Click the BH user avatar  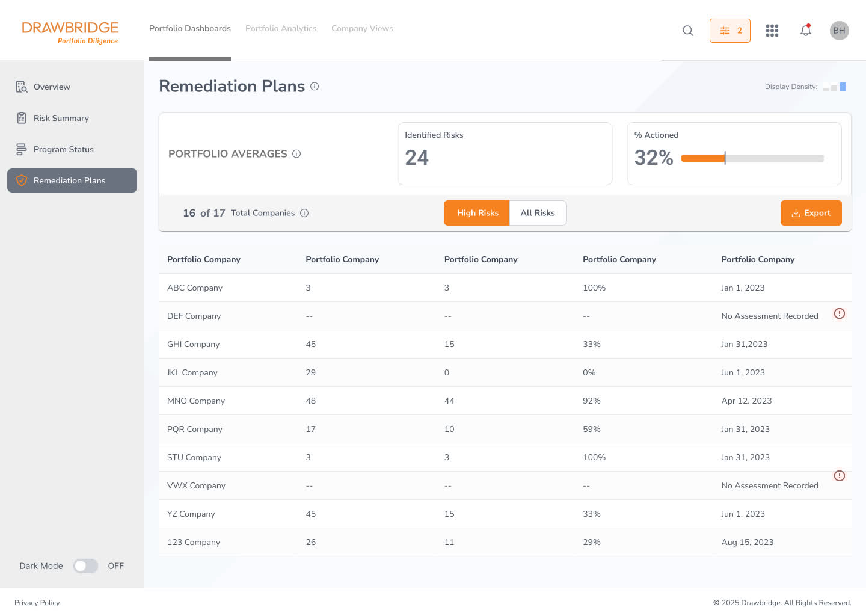pyautogui.click(x=839, y=31)
